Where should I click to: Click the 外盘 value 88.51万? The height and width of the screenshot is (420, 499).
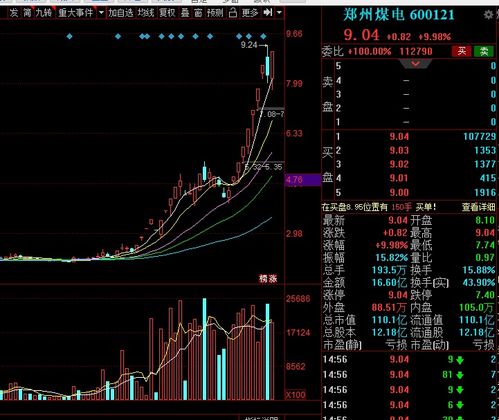(389, 307)
